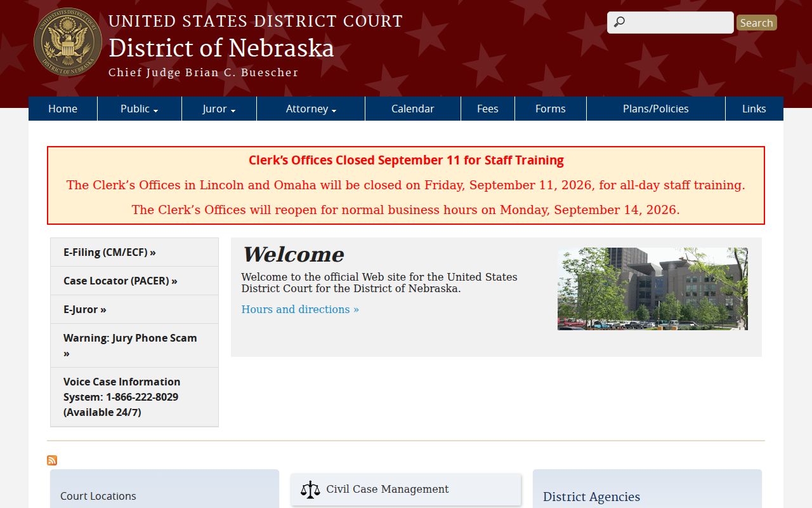The width and height of the screenshot is (812, 508).
Task: Click the District of Nebraska site title
Action: pyautogui.click(x=221, y=48)
